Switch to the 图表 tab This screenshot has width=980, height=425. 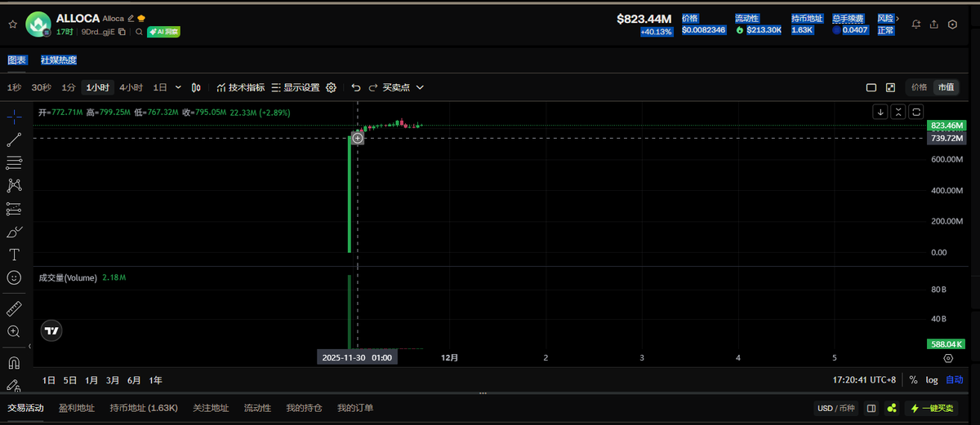(17, 60)
